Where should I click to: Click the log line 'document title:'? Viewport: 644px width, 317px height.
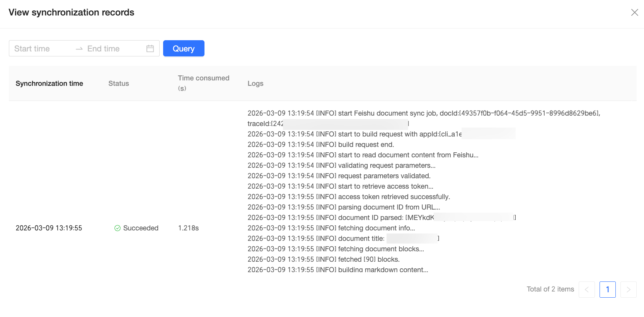point(343,239)
